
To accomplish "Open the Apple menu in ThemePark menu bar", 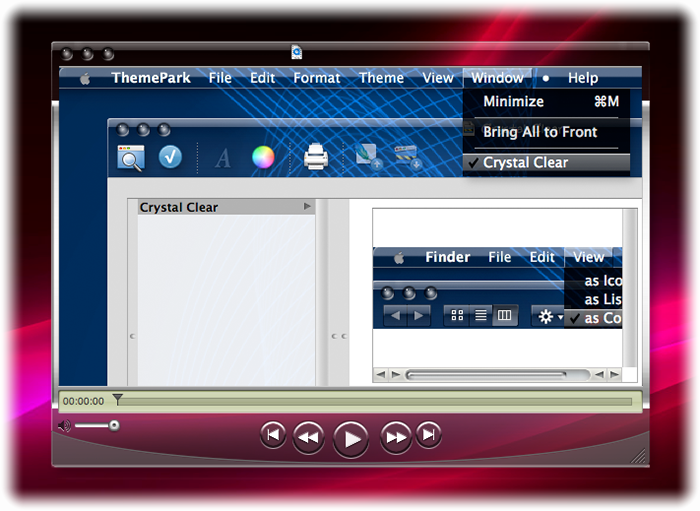I will click(85, 79).
